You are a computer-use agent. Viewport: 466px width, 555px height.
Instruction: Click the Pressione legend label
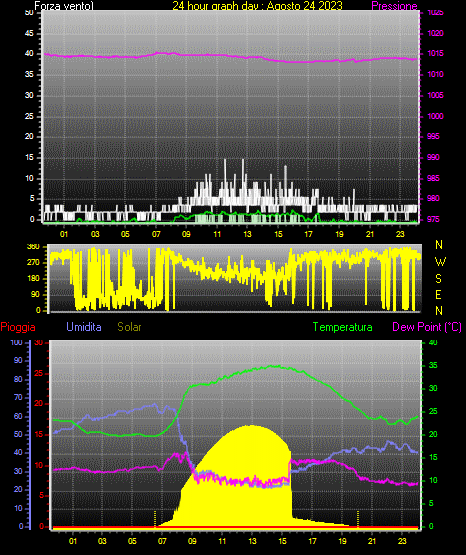pyautogui.click(x=394, y=6)
